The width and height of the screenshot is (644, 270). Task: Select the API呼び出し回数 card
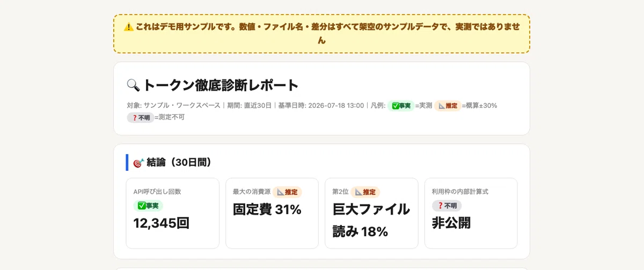pos(173,213)
